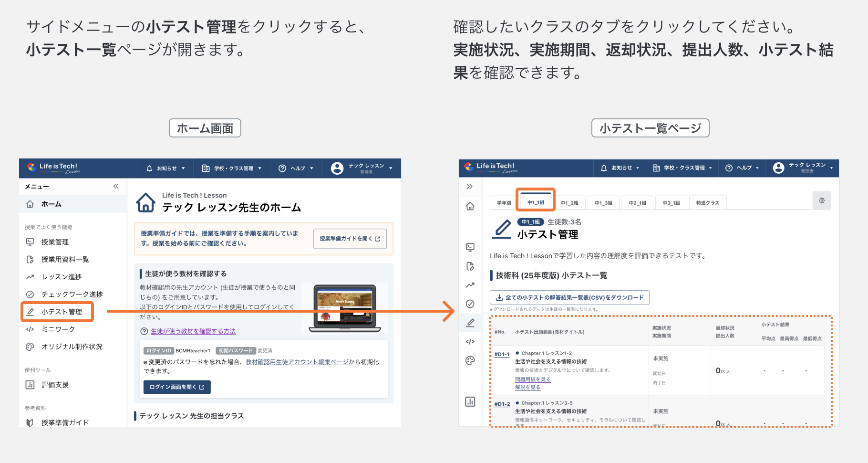This screenshot has height=463, width=868.
Task: Open the 授業準備ガイドを開く button
Action: pos(350,239)
